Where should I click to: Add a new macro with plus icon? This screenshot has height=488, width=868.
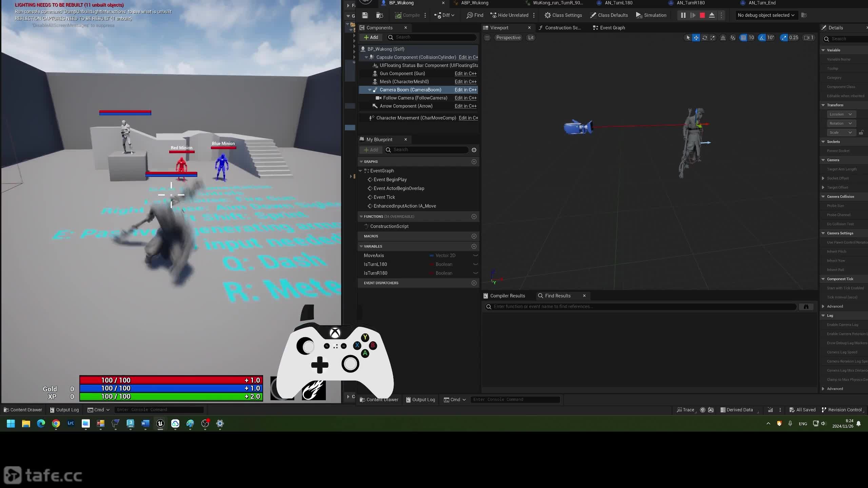(474, 236)
